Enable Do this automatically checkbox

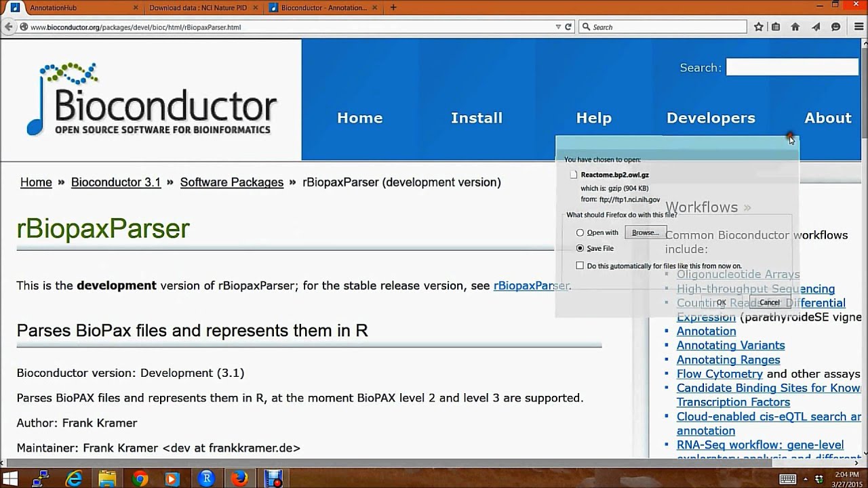tap(580, 266)
